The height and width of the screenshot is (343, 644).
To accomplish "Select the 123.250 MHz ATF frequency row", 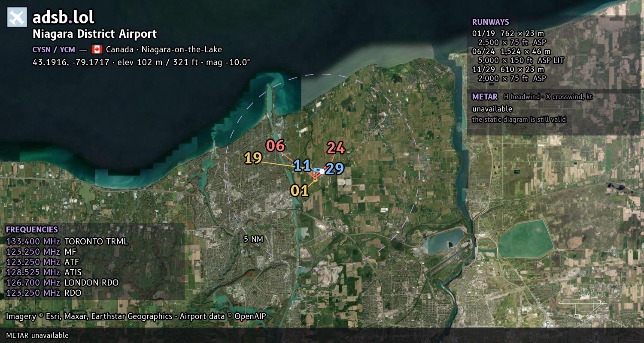I will click(43, 262).
